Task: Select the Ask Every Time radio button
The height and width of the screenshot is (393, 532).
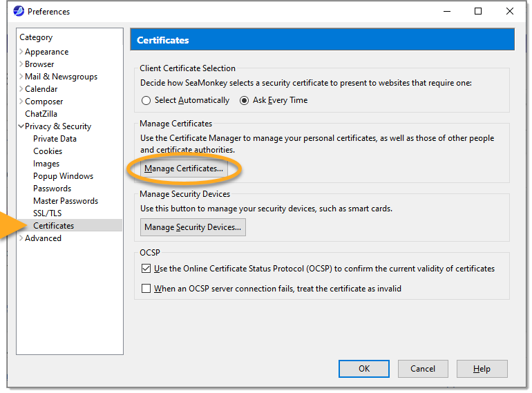Action: tap(244, 100)
